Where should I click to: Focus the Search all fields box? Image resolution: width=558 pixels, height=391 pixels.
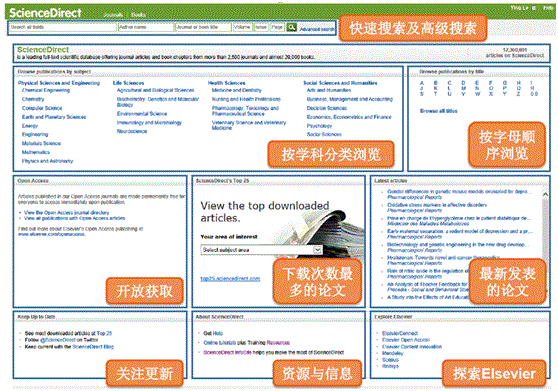63,27
